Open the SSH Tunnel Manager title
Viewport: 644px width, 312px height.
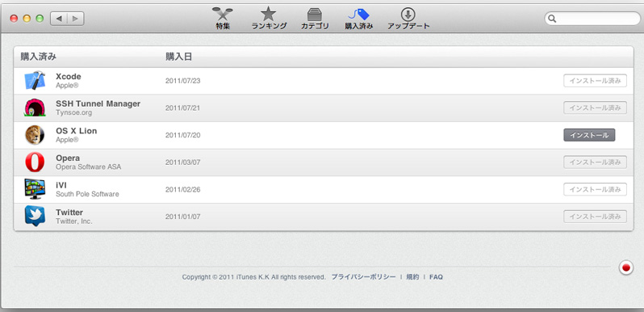pyautogui.click(x=98, y=103)
